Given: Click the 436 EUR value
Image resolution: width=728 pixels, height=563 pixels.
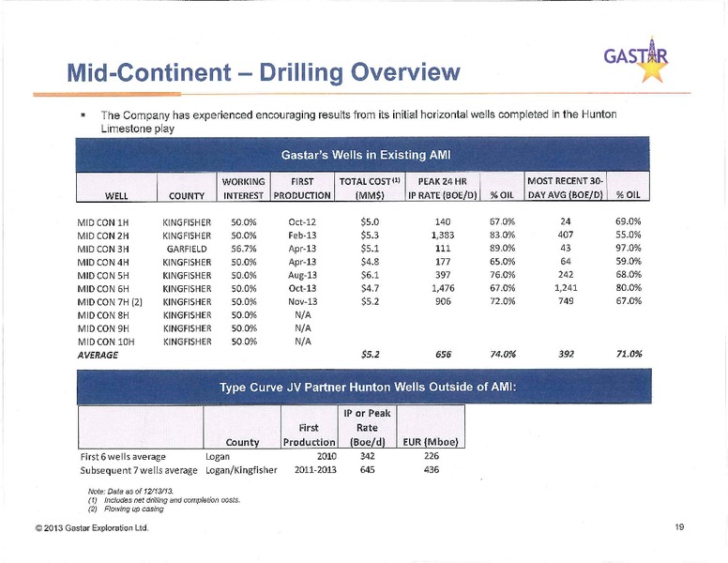Looking at the screenshot, I should click(x=432, y=469).
